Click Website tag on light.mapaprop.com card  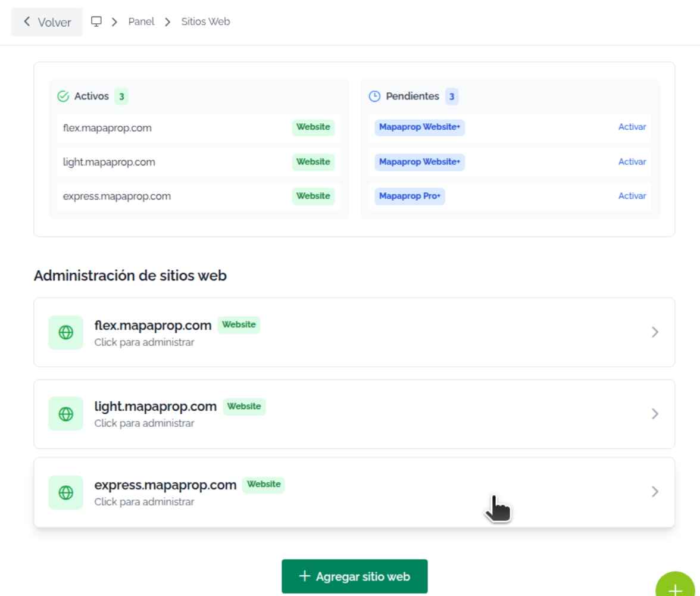[244, 407]
